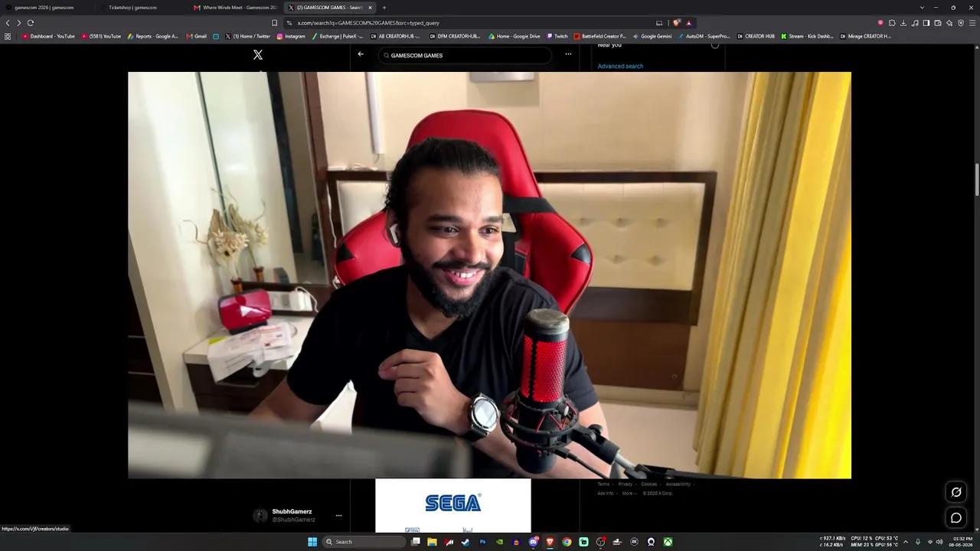Click the X logo home icon

[258, 54]
